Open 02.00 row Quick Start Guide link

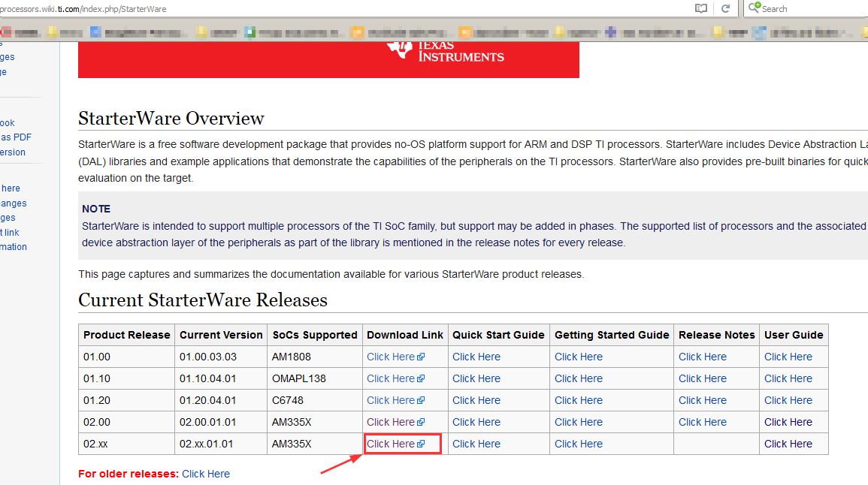[476, 422]
